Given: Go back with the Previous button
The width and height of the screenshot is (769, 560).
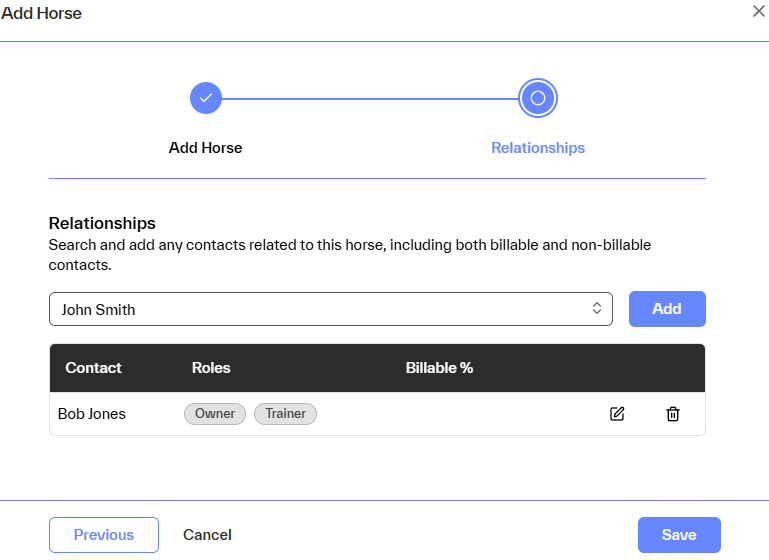Looking at the screenshot, I should point(104,535).
